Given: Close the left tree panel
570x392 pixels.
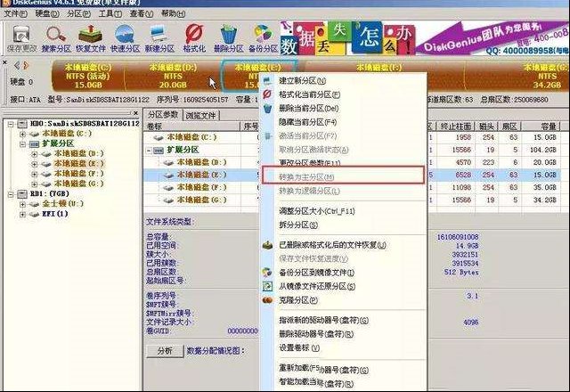Looking at the screenshot, I should [x=135, y=113].
